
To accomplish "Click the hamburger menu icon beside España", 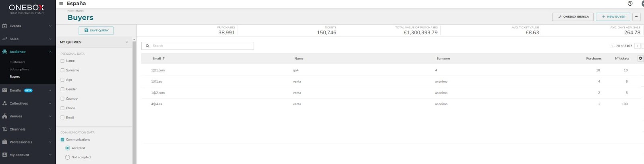I will coord(61,4).
